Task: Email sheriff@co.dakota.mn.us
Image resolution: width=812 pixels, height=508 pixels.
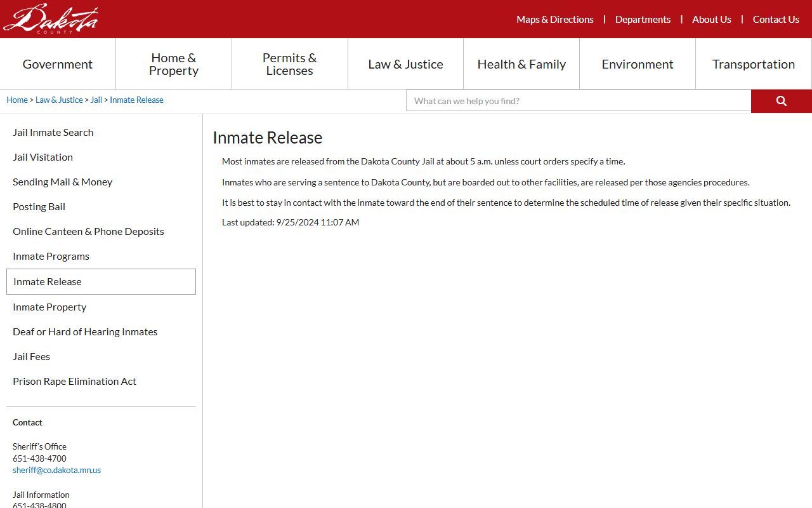Action: point(56,471)
